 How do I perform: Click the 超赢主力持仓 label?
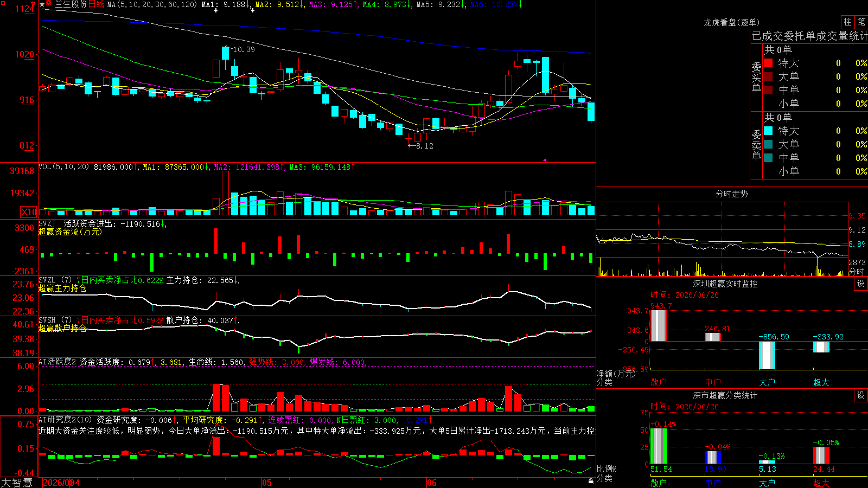click(x=62, y=288)
